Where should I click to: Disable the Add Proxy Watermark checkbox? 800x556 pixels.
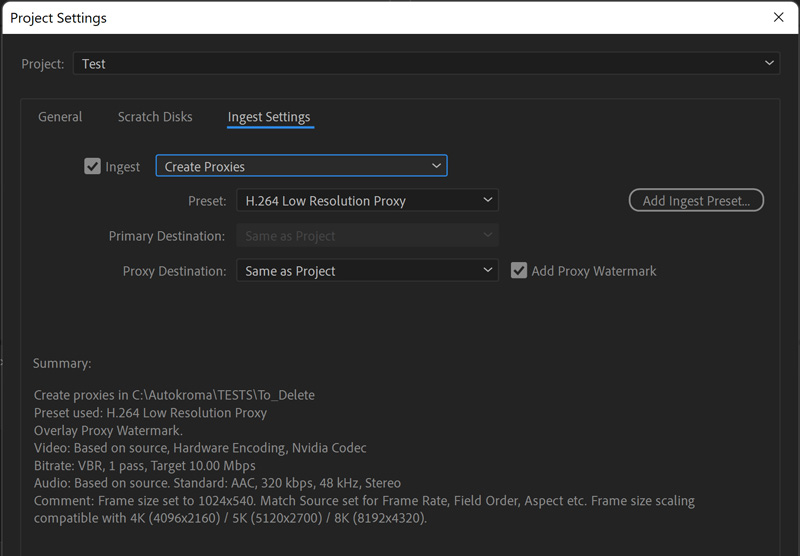[519, 270]
